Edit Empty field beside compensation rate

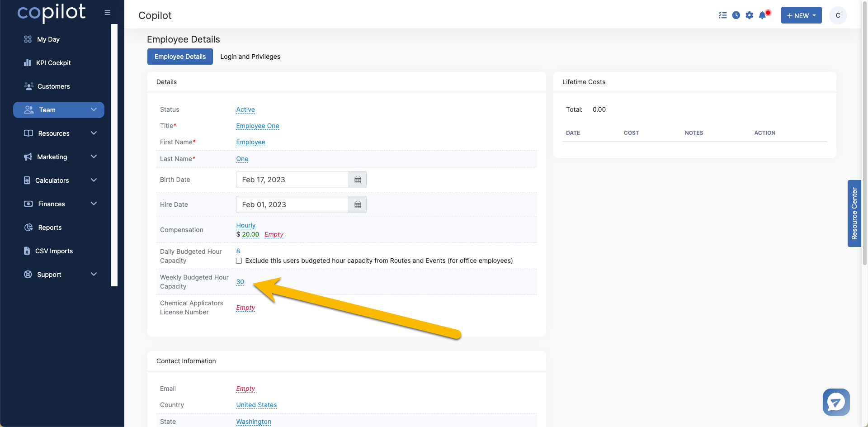[x=274, y=234]
